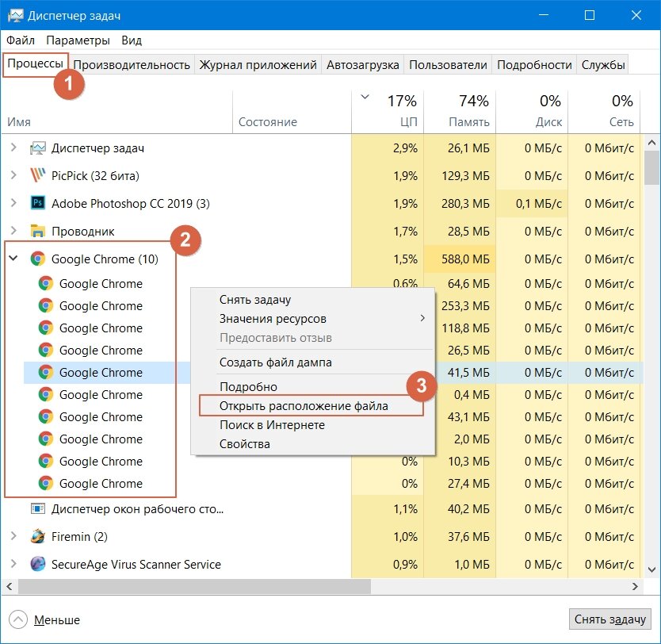Viewport: 661px width, 644px height.
Task: Sort by the ЦП column header
Action: [x=388, y=112]
